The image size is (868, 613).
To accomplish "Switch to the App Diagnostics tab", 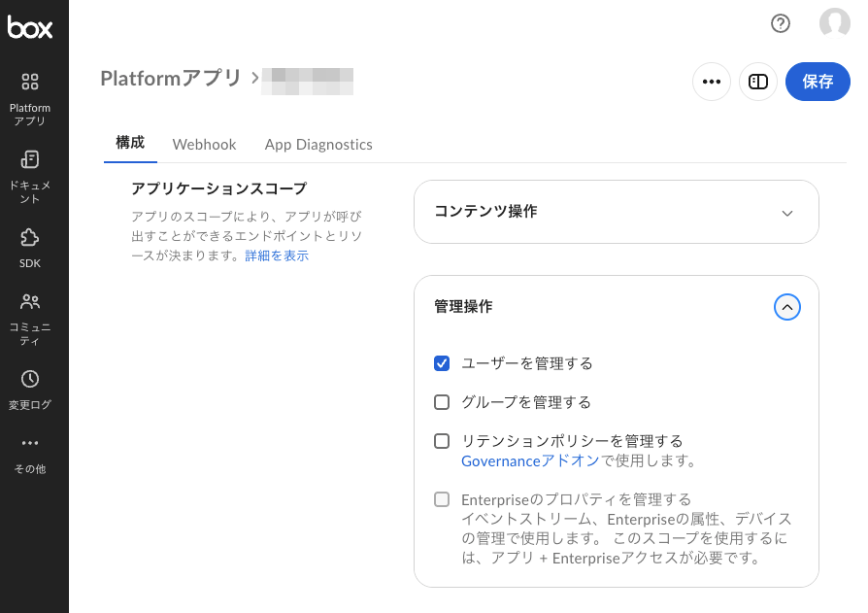I will pos(318,145).
